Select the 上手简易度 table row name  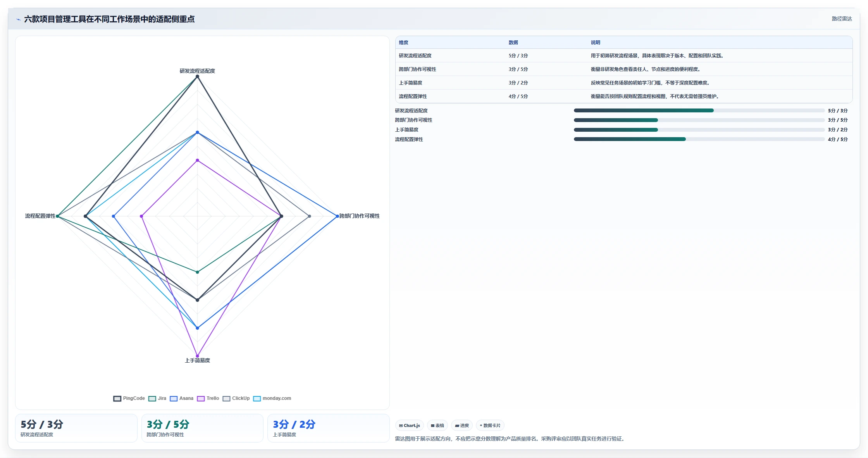click(x=410, y=83)
